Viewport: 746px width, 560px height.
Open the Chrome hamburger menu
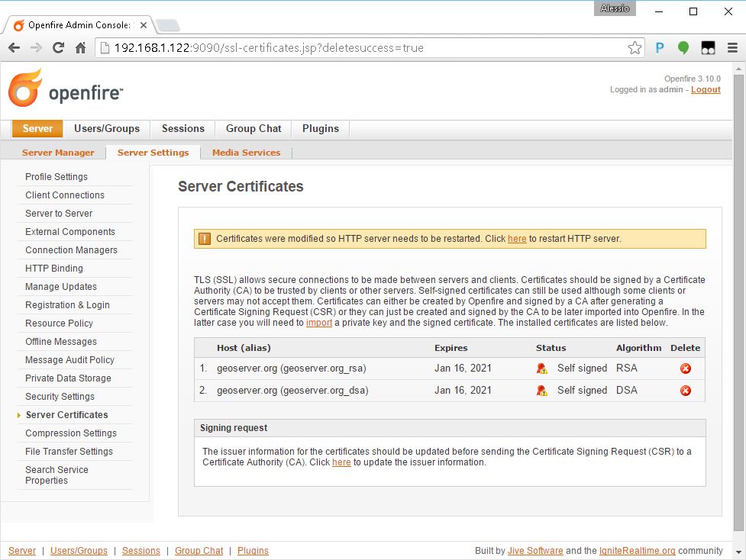pyautogui.click(x=732, y=48)
